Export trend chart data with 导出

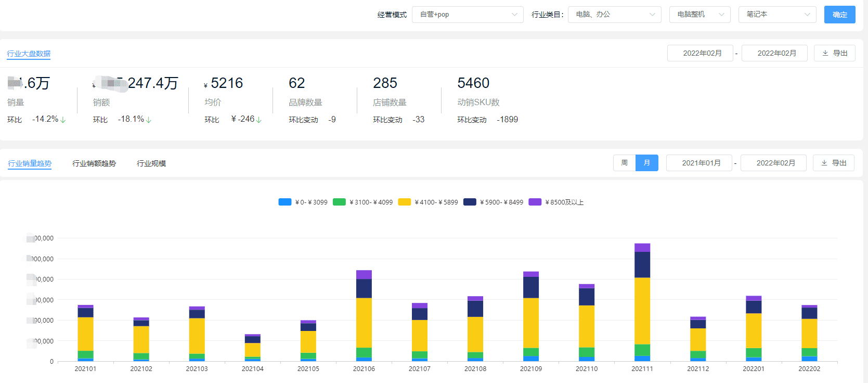point(834,163)
